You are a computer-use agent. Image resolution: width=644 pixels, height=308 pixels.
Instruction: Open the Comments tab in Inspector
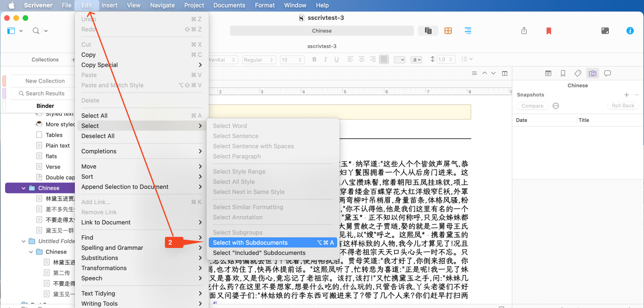(x=608, y=73)
